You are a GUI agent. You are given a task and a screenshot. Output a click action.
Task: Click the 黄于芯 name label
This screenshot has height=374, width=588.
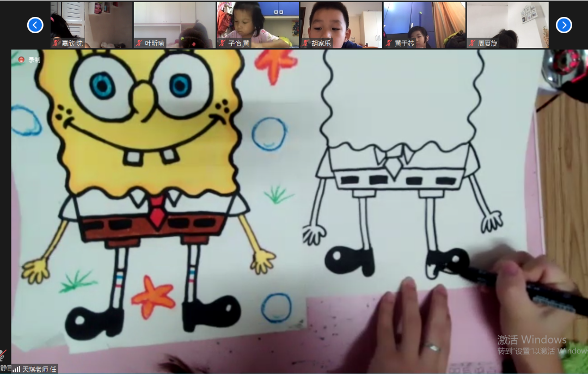[404, 44]
